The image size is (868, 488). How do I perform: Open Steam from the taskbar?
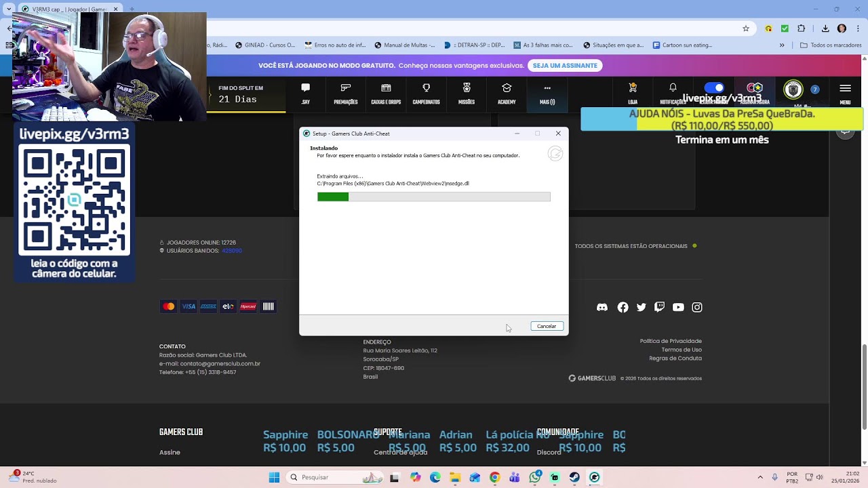coord(574,477)
